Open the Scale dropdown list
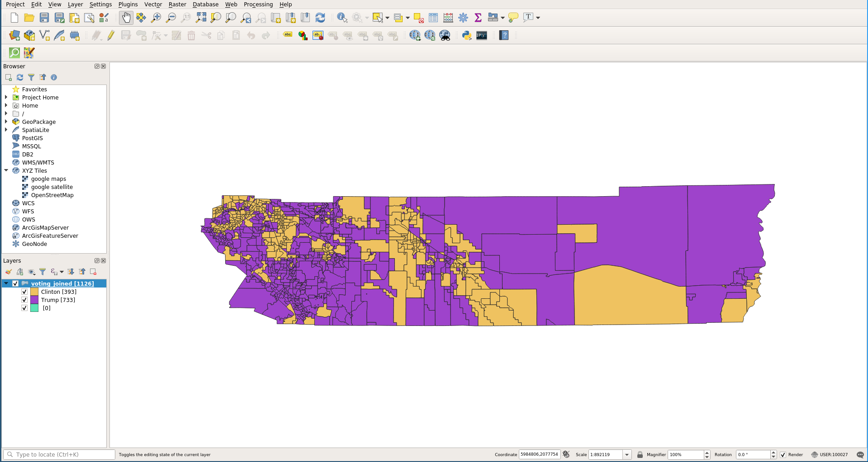This screenshot has width=868, height=462. coord(627,455)
